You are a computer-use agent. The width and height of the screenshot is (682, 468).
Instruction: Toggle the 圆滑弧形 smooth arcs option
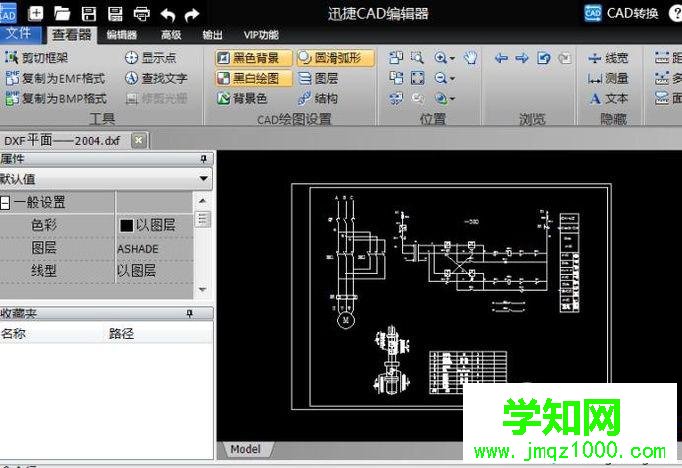tap(335, 58)
